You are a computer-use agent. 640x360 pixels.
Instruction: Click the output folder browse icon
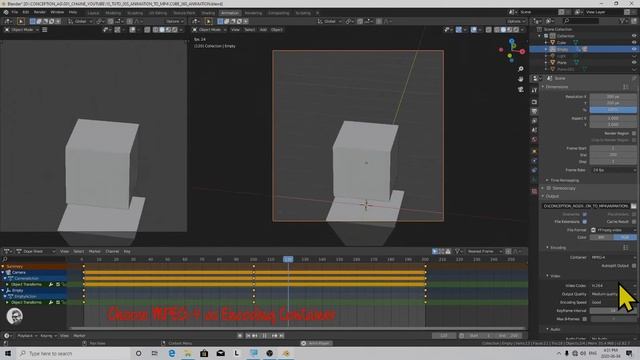pos(633,206)
